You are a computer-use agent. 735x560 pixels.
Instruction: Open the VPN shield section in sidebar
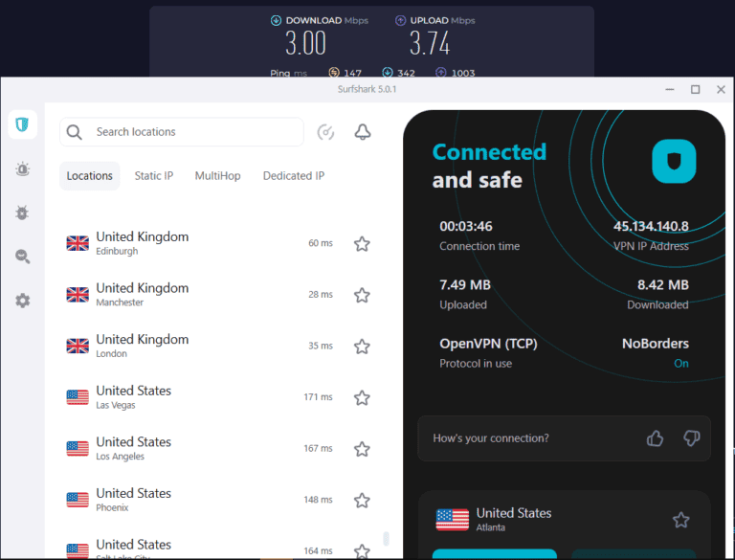pyautogui.click(x=22, y=124)
